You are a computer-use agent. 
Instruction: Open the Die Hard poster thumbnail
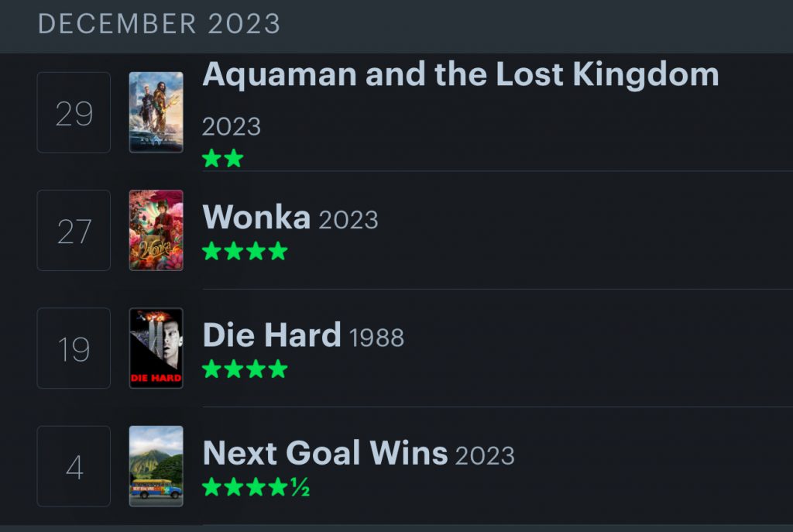[156, 348]
